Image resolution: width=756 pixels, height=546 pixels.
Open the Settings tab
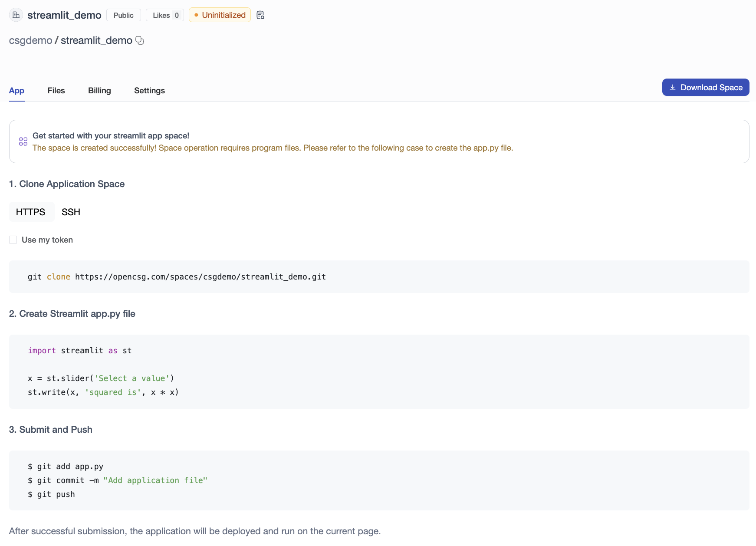tap(149, 91)
